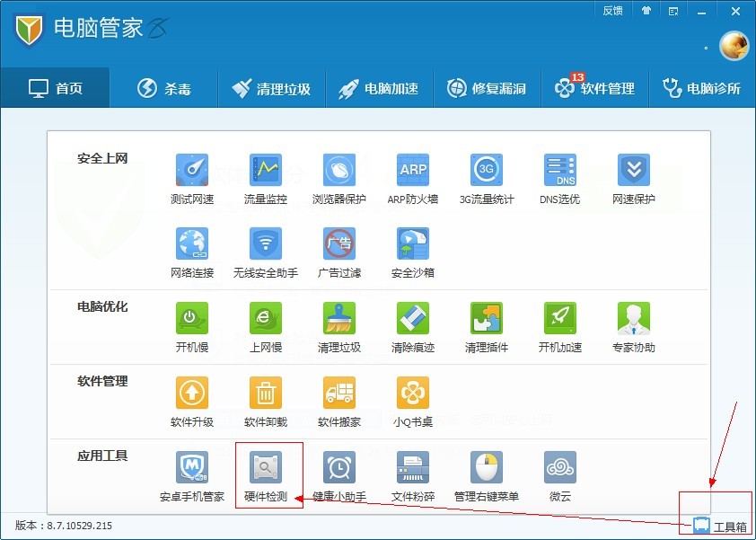756x540 pixels.
Task: Launch 小Q书桌 desktop tool
Action: [413, 403]
